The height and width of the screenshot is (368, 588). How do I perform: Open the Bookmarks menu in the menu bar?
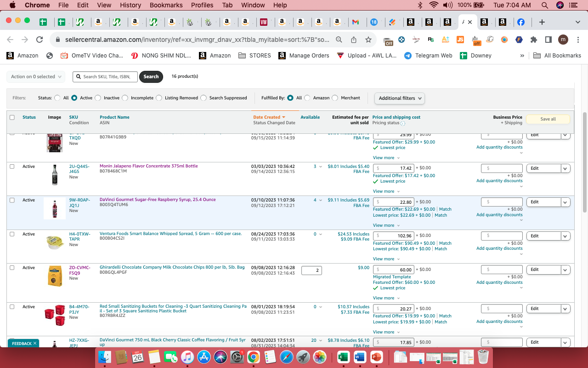coord(166,5)
